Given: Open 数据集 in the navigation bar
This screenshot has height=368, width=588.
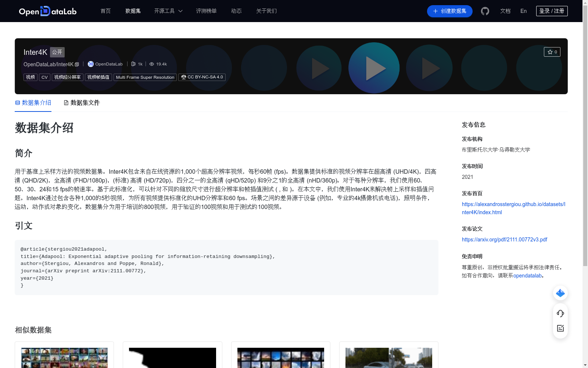Looking at the screenshot, I should [133, 11].
